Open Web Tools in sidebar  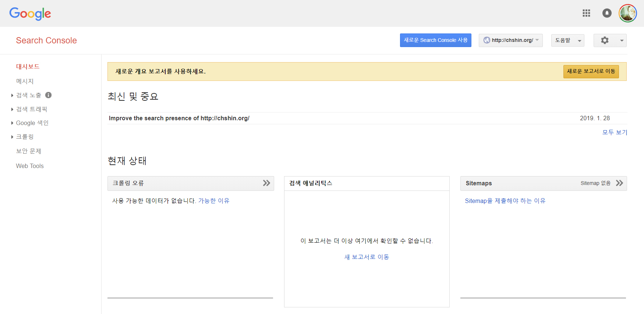click(30, 166)
